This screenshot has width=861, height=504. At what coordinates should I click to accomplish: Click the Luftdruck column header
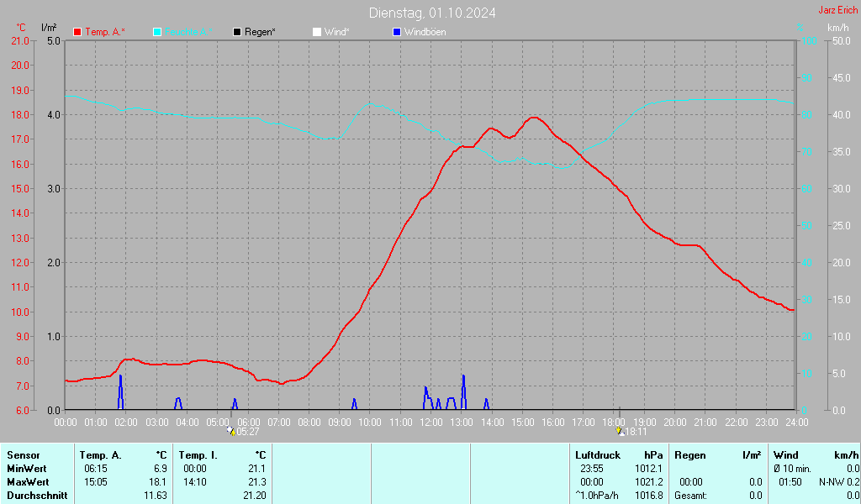point(597,455)
